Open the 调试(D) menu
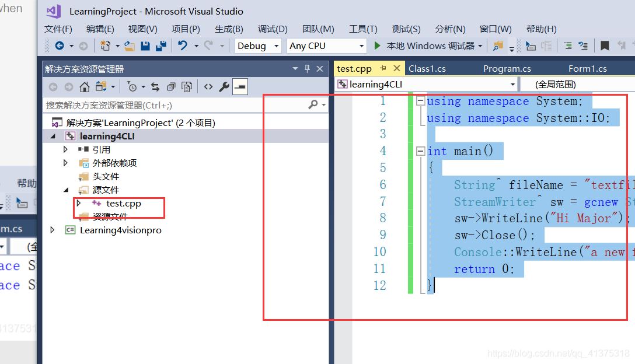Image resolution: width=635 pixels, height=364 pixels. pos(273,29)
